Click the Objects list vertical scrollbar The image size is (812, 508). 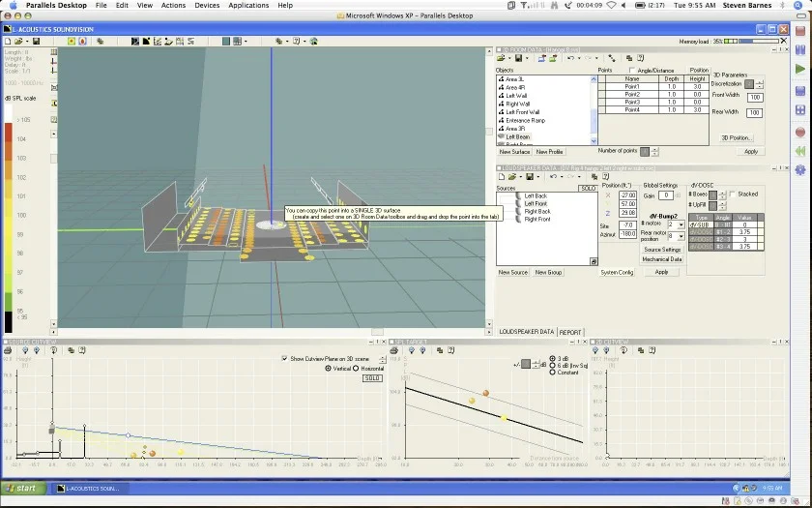[594, 110]
